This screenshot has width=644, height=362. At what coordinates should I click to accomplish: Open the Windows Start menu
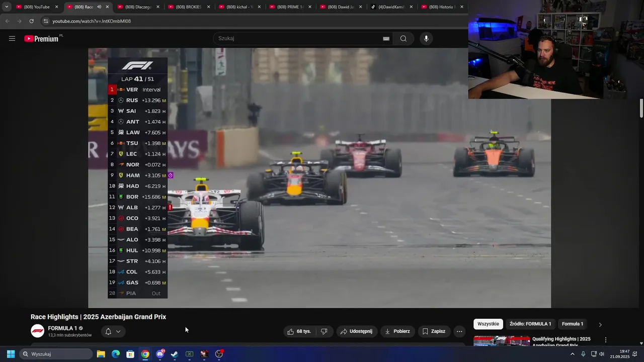click(11, 354)
